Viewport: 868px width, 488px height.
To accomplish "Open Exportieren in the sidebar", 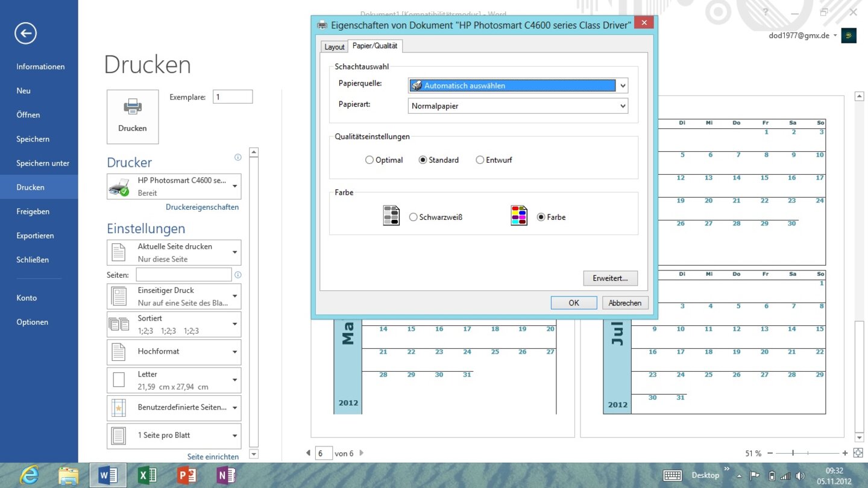I will coord(35,236).
